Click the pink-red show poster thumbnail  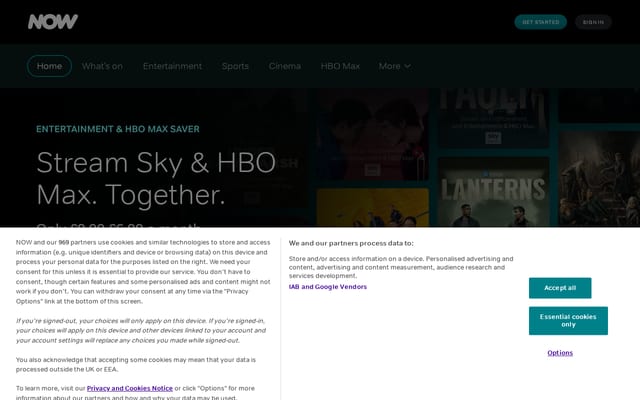coord(373,134)
